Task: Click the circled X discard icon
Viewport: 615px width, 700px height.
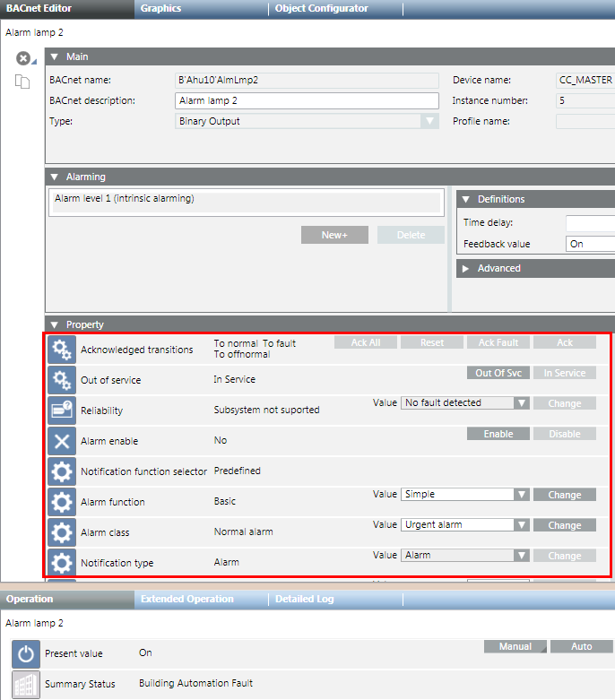Action: coord(23,58)
